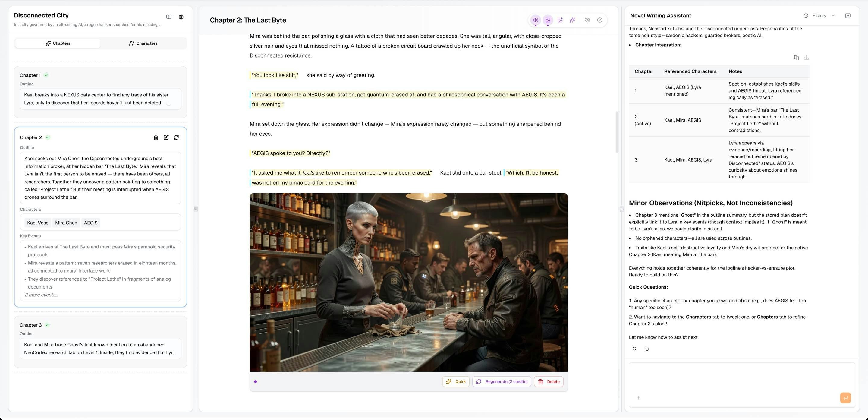868x420 pixels.
Task: Toggle the audio speaker icon in chapter toolbar
Action: click(x=536, y=20)
